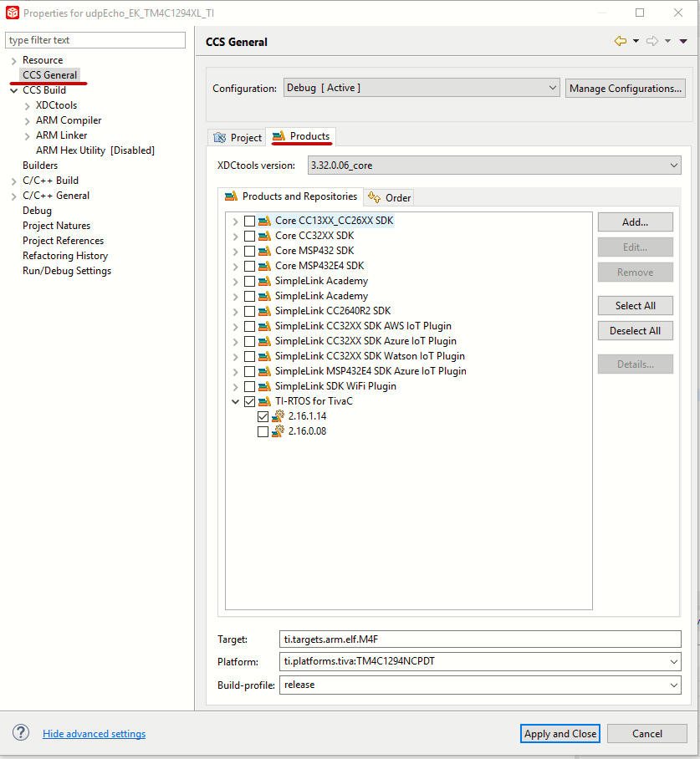
Task: Click Apply and Close
Action: tap(560, 733)
